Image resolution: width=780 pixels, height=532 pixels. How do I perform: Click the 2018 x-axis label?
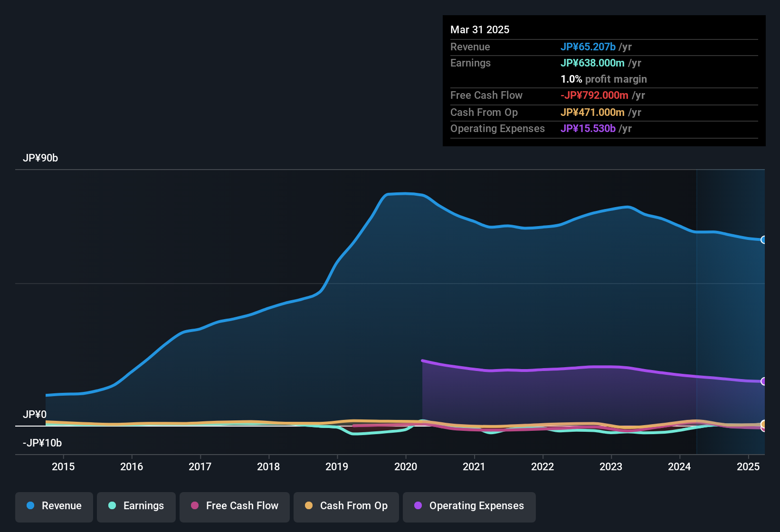pos(268,466)
